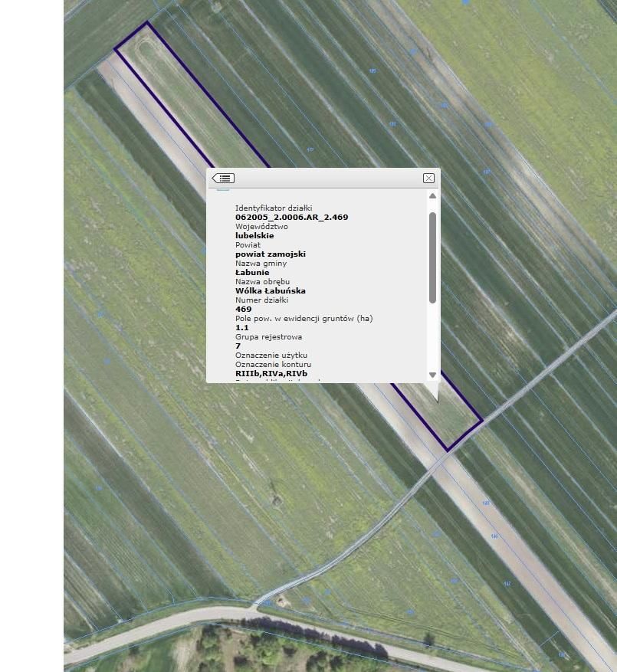
Task: Click the Grupa rejestrowa value 7
Action: pyautogui.click(x=238, y=346)
